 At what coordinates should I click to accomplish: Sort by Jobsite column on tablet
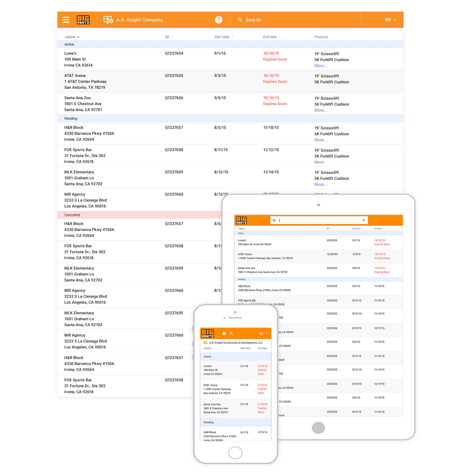242,229
